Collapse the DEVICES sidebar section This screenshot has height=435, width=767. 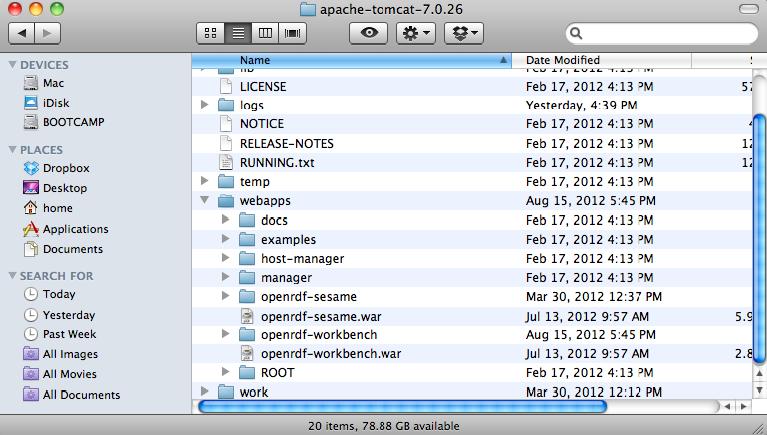point(13,65)
